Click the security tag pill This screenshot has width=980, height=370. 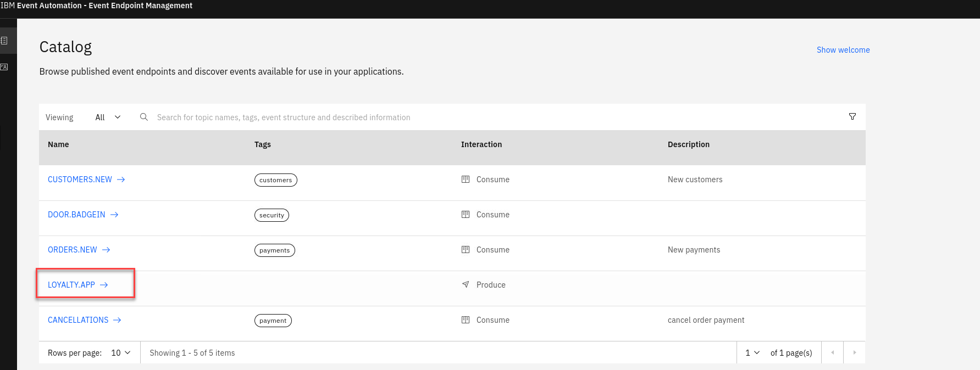(x=272, y=215)
